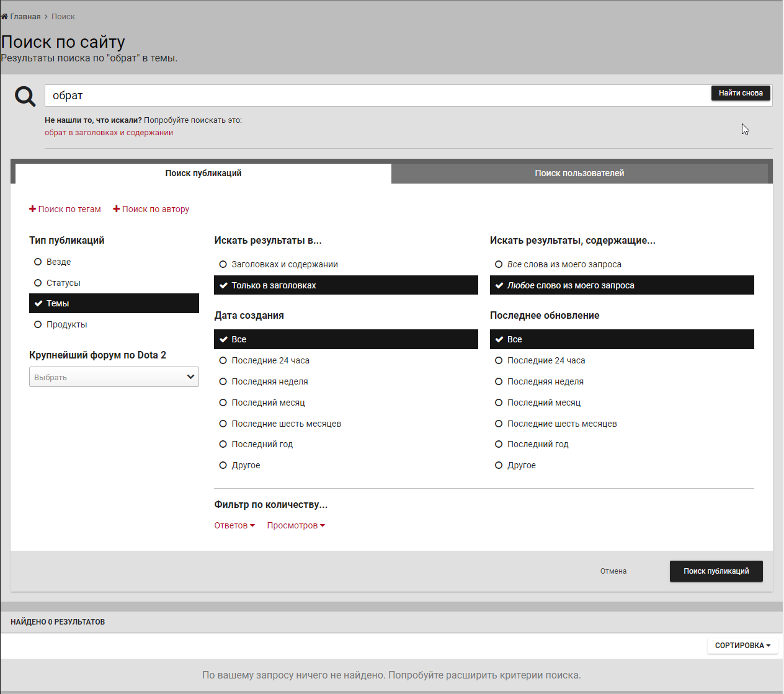784x694 pixels.
Task: Click the home icon in breadcrumb
Action: [x=5, y=17]
